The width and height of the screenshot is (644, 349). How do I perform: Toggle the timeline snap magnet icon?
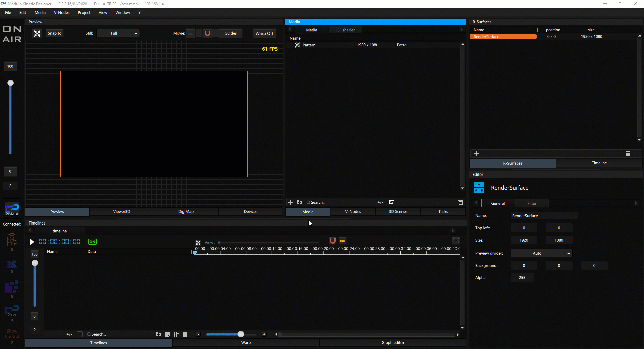click(332, 241)
